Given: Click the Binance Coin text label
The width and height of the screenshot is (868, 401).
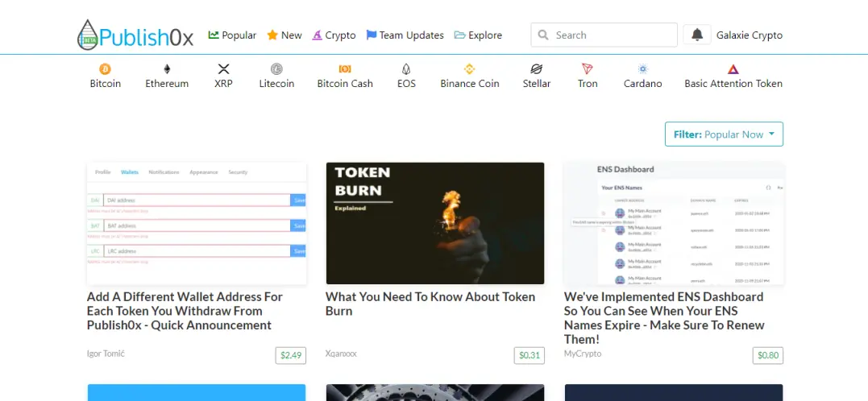Looking at the screenshot, I should (469, 84).
